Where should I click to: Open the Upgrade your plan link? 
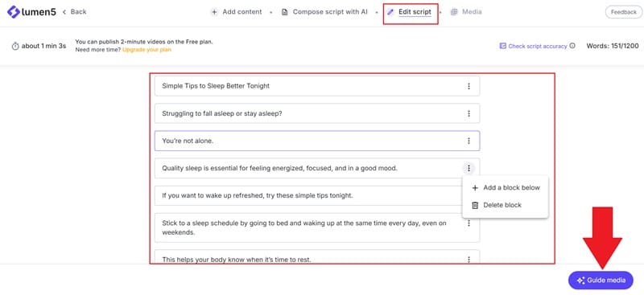click(147, 50)
